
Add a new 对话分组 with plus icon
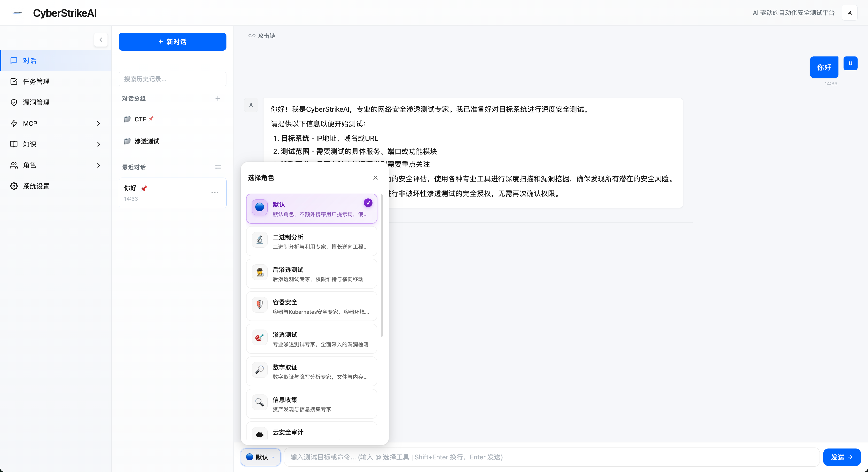(218, 98)
